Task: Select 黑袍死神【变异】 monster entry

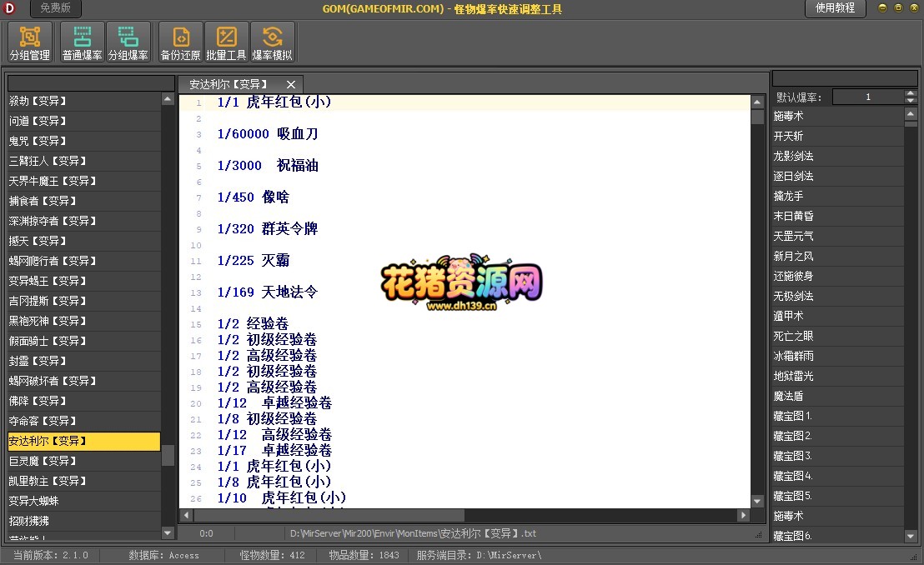Action: click(83, 321)
